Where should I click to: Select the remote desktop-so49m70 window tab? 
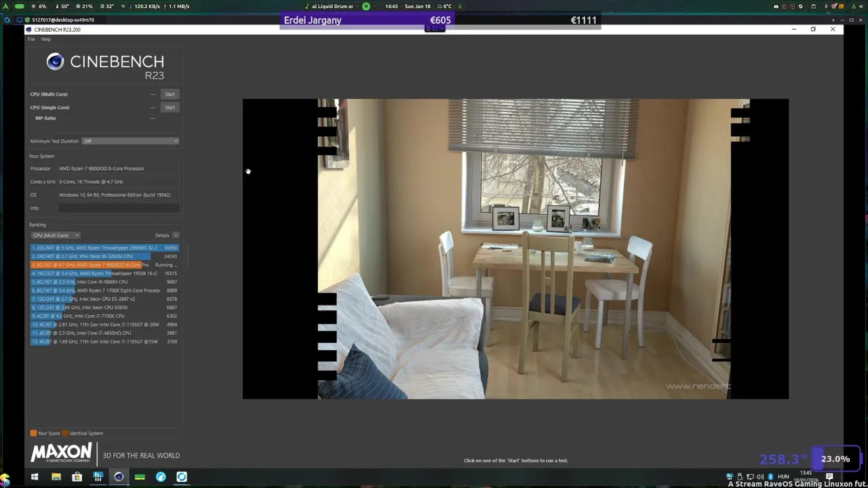point(61,20)
